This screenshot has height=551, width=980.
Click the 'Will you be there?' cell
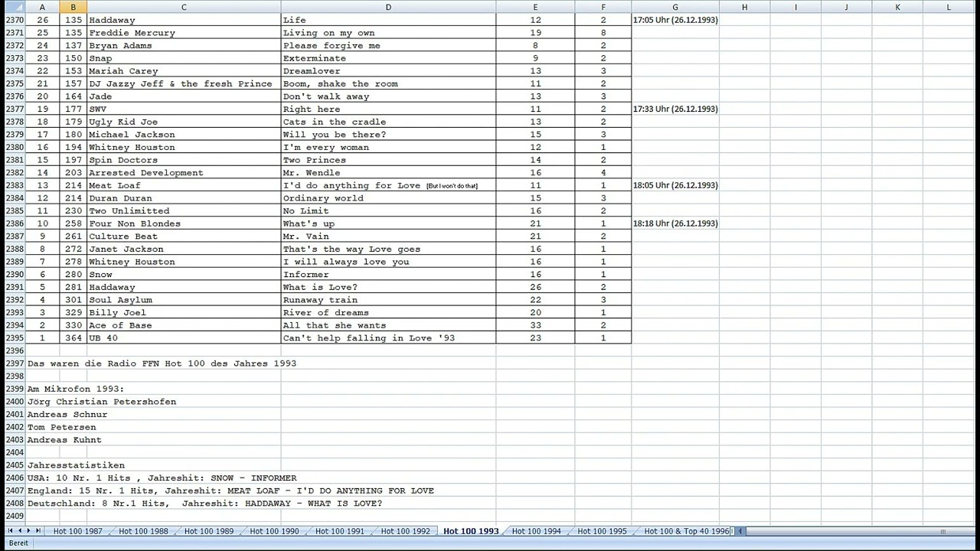388,135
